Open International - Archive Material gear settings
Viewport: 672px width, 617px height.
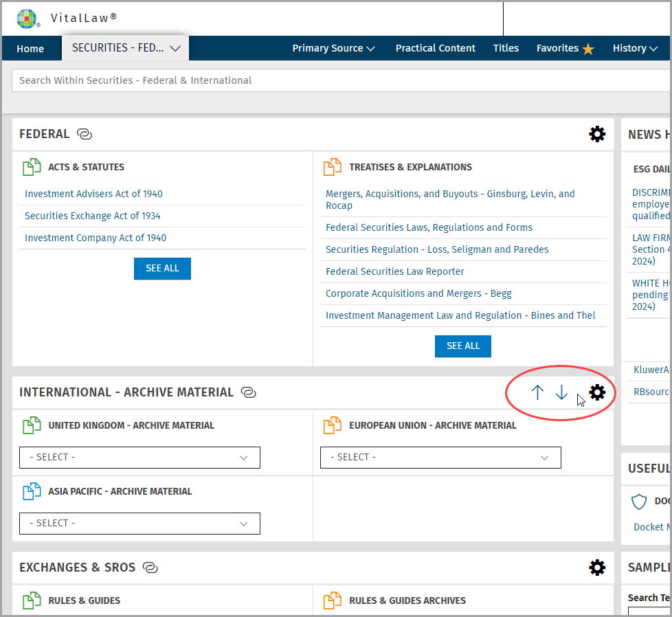(597, 392)
